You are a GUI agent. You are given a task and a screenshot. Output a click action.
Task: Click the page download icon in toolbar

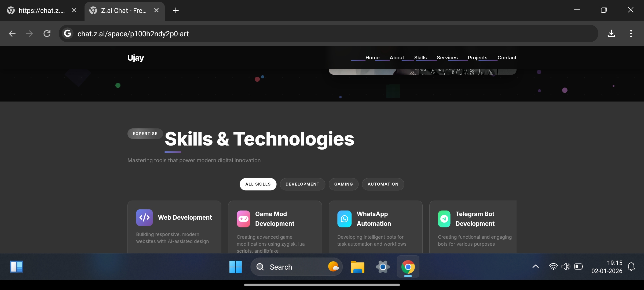[611, 33]
